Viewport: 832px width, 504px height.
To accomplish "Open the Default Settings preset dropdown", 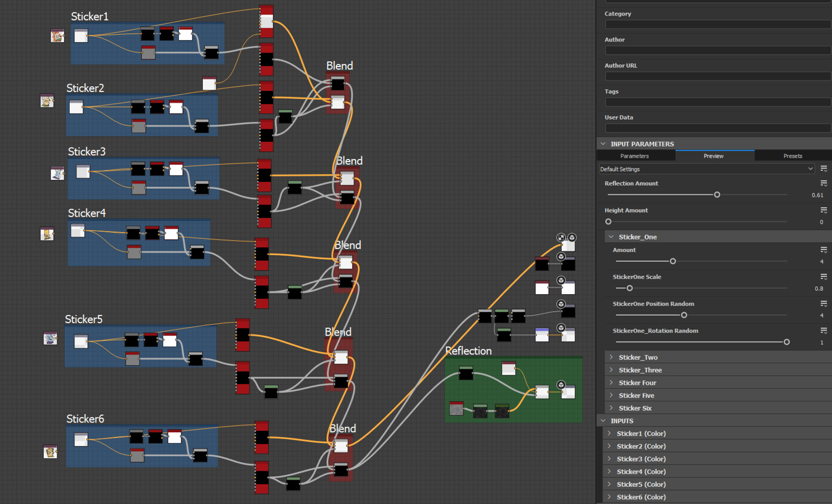I will pyautogui.click(x=707, y=169).
